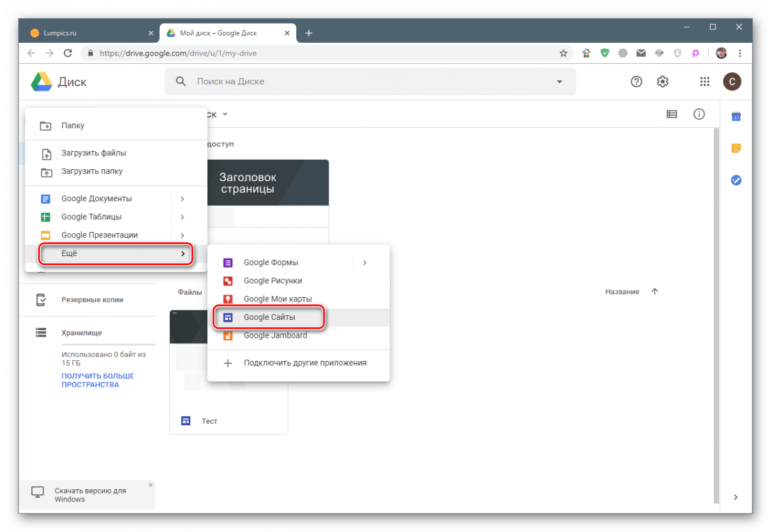Viewport: 771px width, 532px height.
Task: Click the account avatar letter C
Action: pyautogui.click(x=732, y=81)
